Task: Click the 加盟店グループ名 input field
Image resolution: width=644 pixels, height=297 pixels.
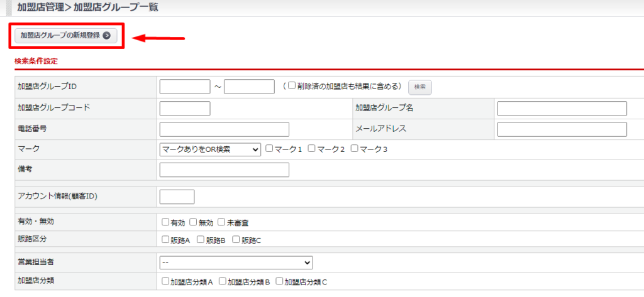Action: (x=562, y=108)
